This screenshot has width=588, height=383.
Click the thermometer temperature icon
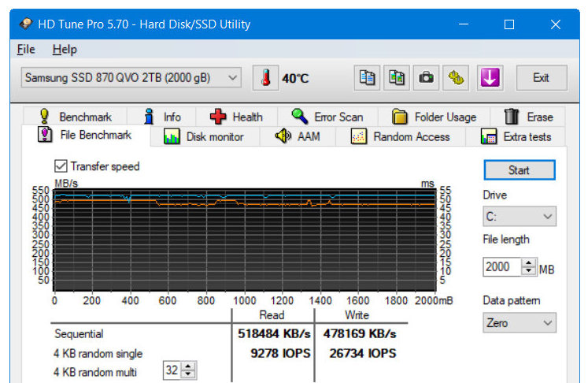[266, 78]
